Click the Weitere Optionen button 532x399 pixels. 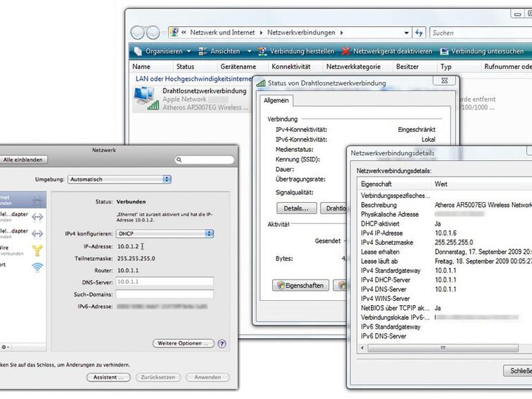(x=183, y=343)
